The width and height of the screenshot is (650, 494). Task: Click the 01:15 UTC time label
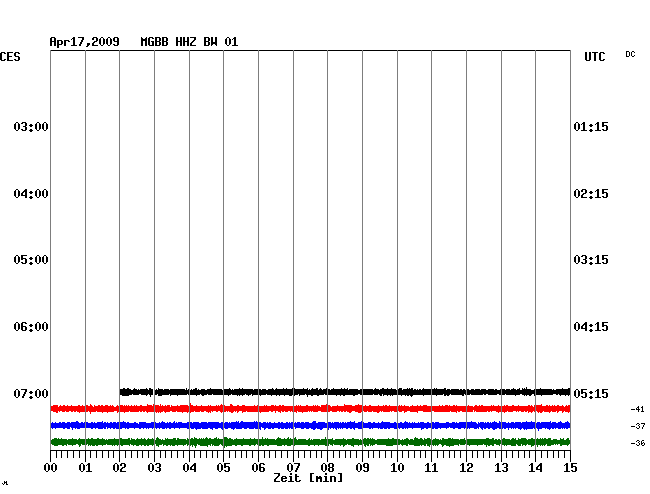[591, 126]
